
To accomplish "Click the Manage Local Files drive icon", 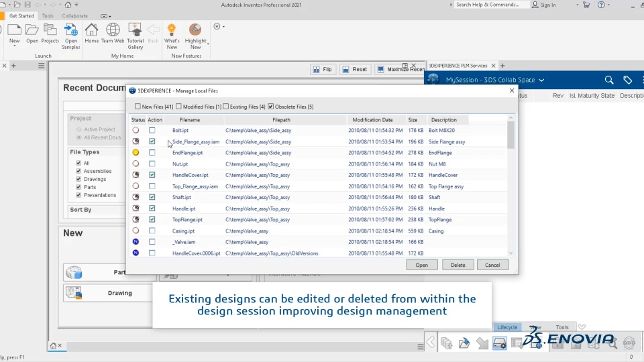I will coord(499,343).
